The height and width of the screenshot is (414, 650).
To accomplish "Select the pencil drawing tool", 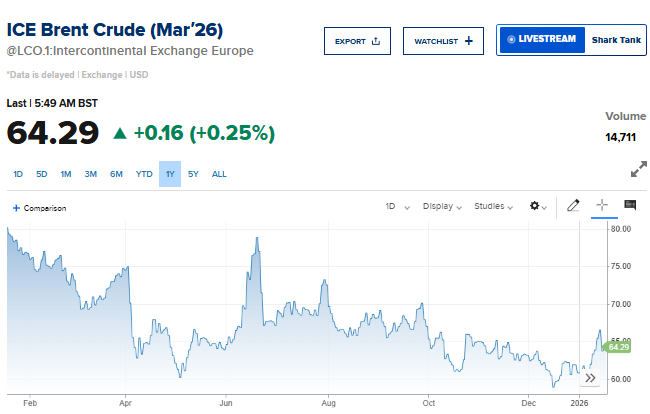I will pos(573,206).
